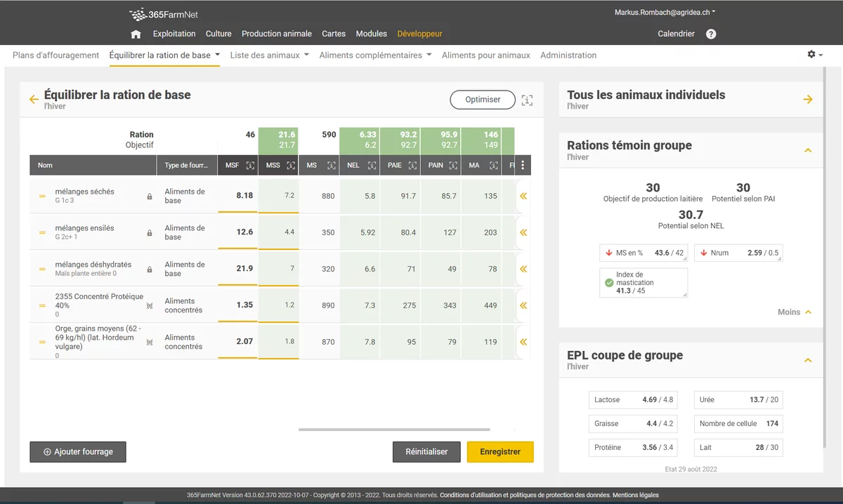843x504 pixels.
Task: Toggle the lock on mélanges séchés
Action: (150, 197)
